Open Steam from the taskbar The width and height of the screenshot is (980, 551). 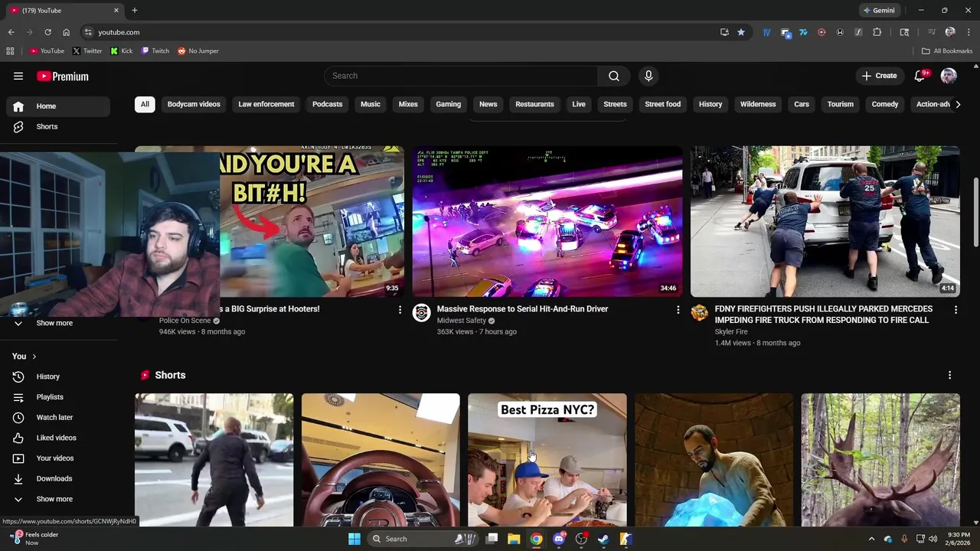coord(603,539)
